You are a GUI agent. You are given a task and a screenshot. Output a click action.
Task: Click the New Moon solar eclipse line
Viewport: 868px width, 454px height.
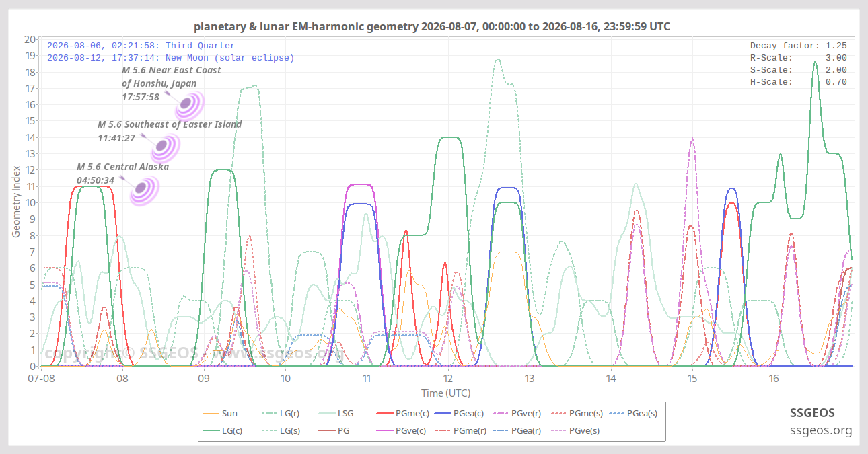pyautogui.click(x=171, y=58)
